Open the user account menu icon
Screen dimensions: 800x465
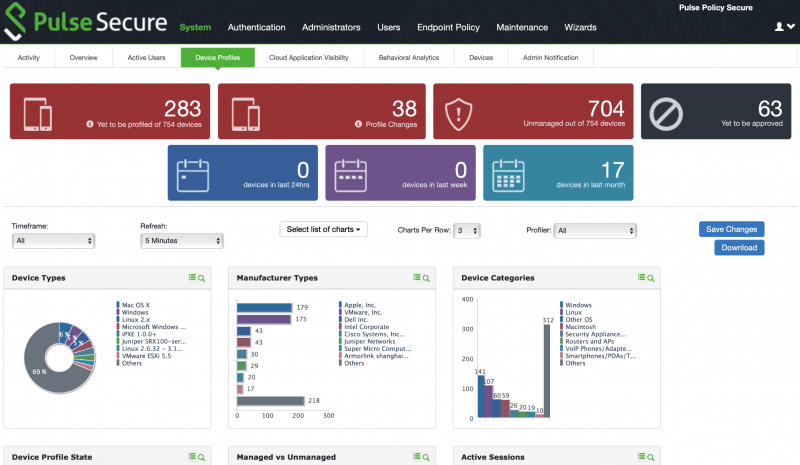click(x=784, y=27)
